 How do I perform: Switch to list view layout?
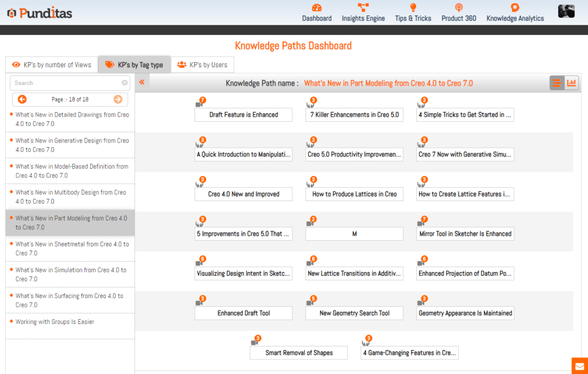556,83
